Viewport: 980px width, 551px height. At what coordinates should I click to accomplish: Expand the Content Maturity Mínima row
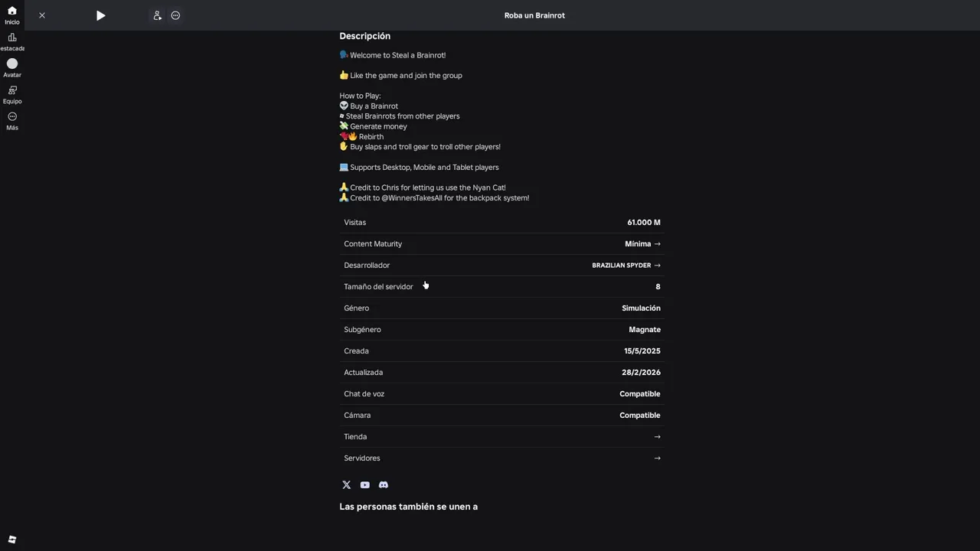pos(642,244)
